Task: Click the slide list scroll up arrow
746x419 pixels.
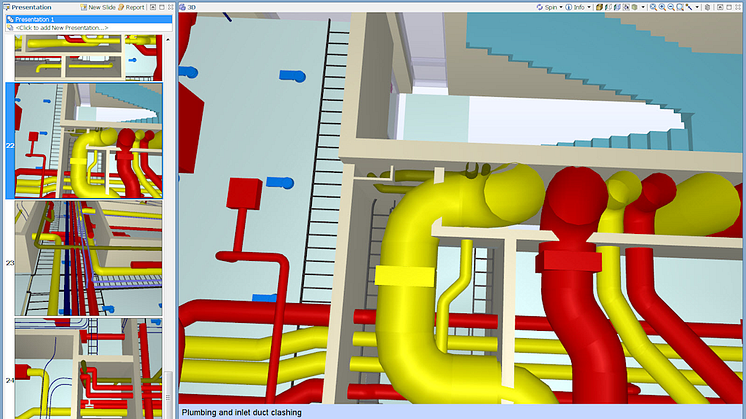Action: click(x=168, y=40)
